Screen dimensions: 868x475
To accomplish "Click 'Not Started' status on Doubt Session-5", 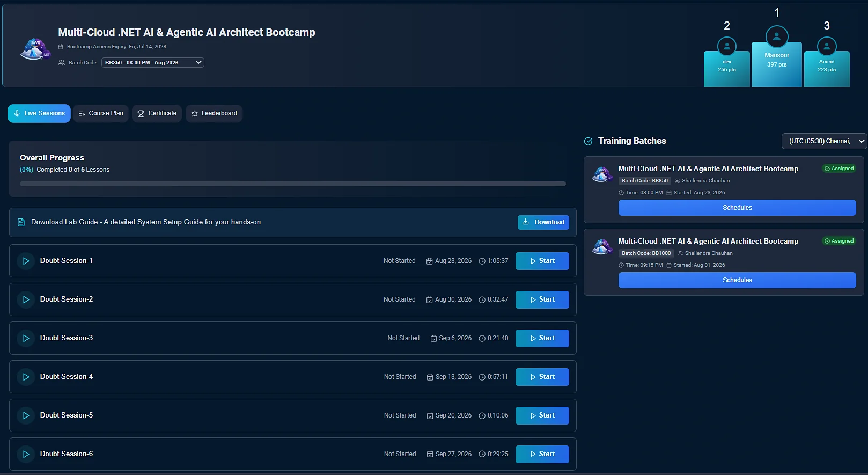I will (x=400, y=415).
